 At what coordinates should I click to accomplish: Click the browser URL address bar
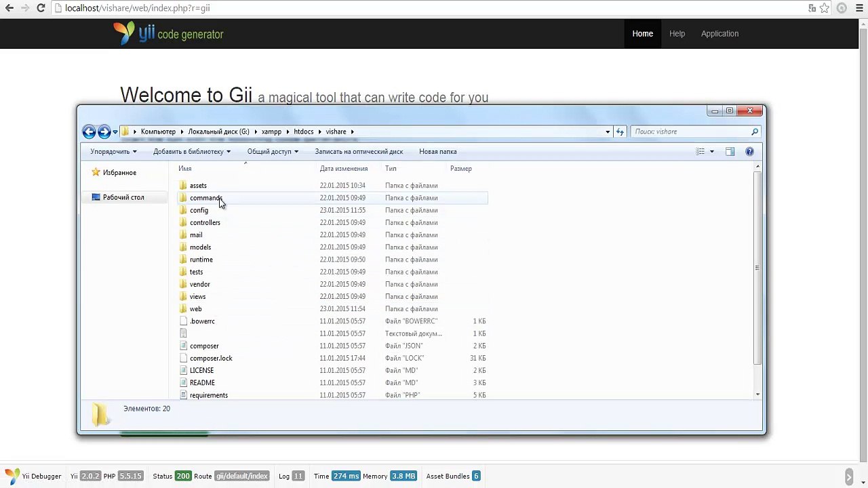click(431, 8)
